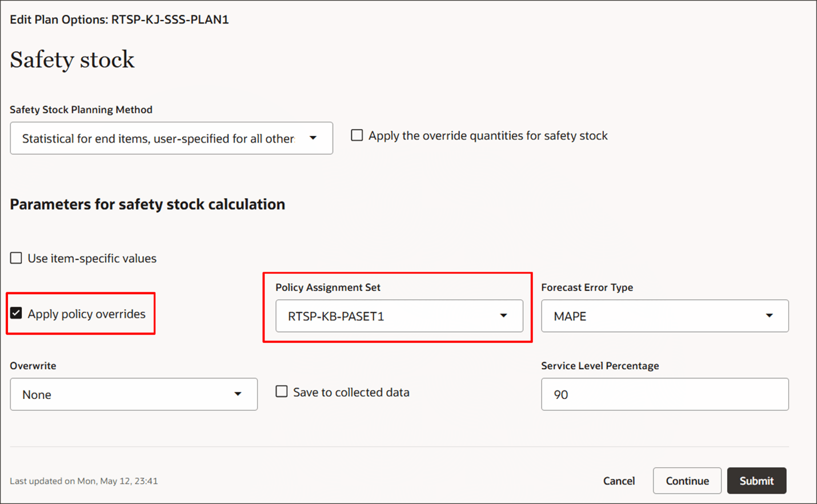817x504 pixels.
Task: Click the None value in Overwrite
Action: (36, 394)
